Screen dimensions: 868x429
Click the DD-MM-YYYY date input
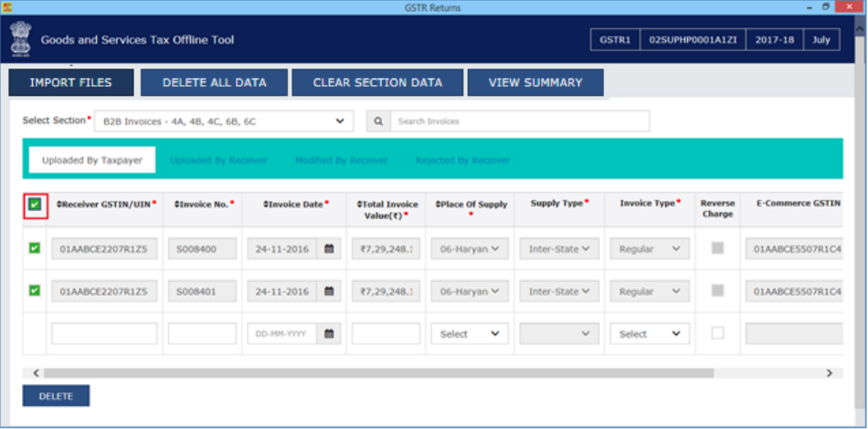(x=282, y=334)
